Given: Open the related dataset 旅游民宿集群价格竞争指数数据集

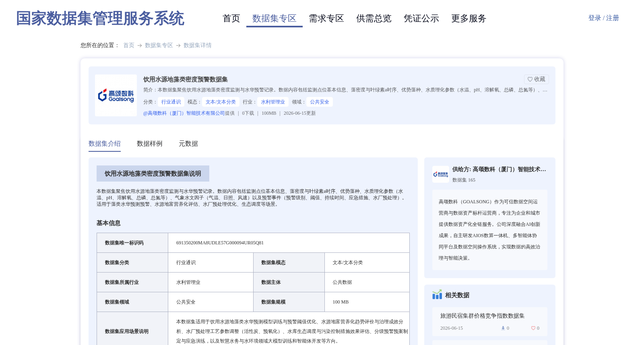Looking at the screenshot, I should coord(483,316).
